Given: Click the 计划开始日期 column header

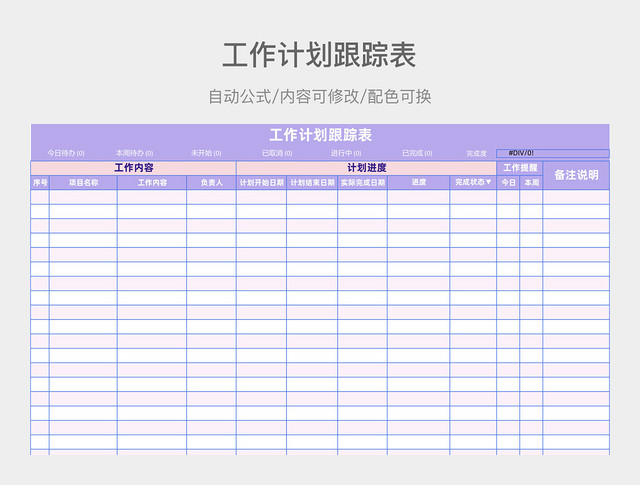Looking at the screenshot, I should pos(262,182).
